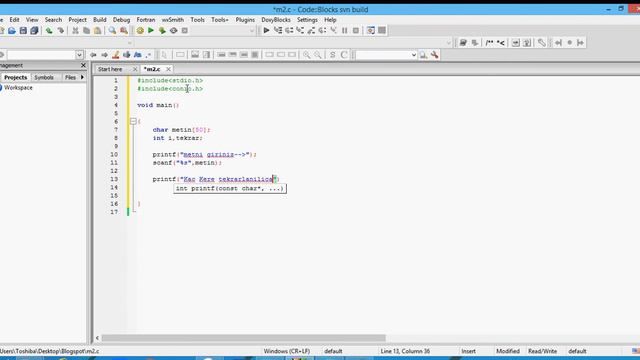
Task: Close the Management panel
Action: tap(83, 65)
